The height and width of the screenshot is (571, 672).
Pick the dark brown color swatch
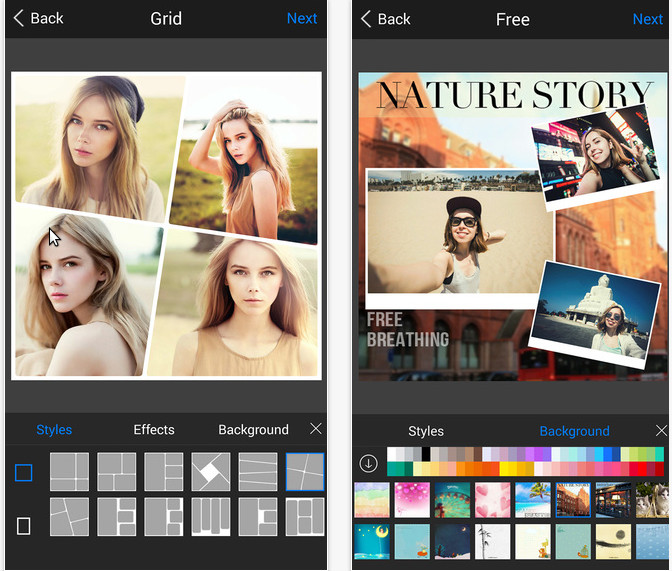click(478, 454)
